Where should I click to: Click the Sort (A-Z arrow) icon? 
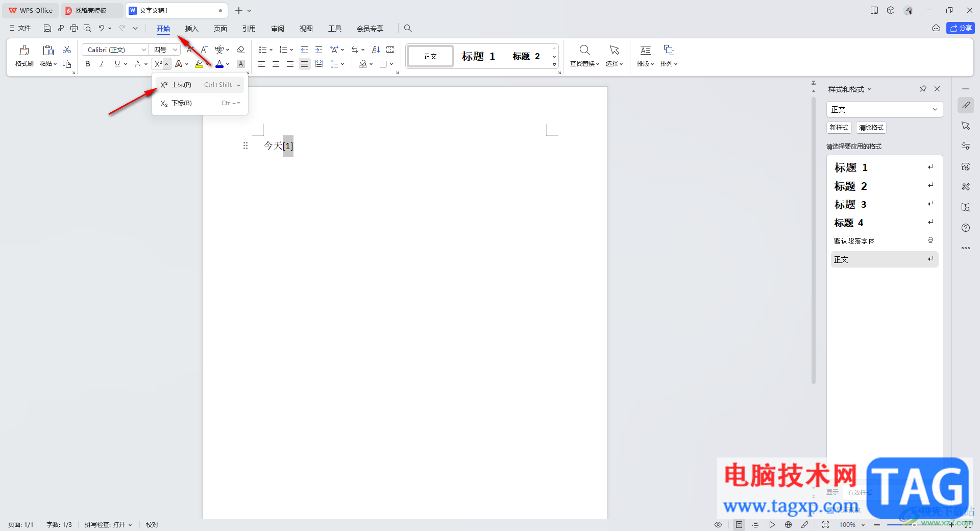pos(376,50)
